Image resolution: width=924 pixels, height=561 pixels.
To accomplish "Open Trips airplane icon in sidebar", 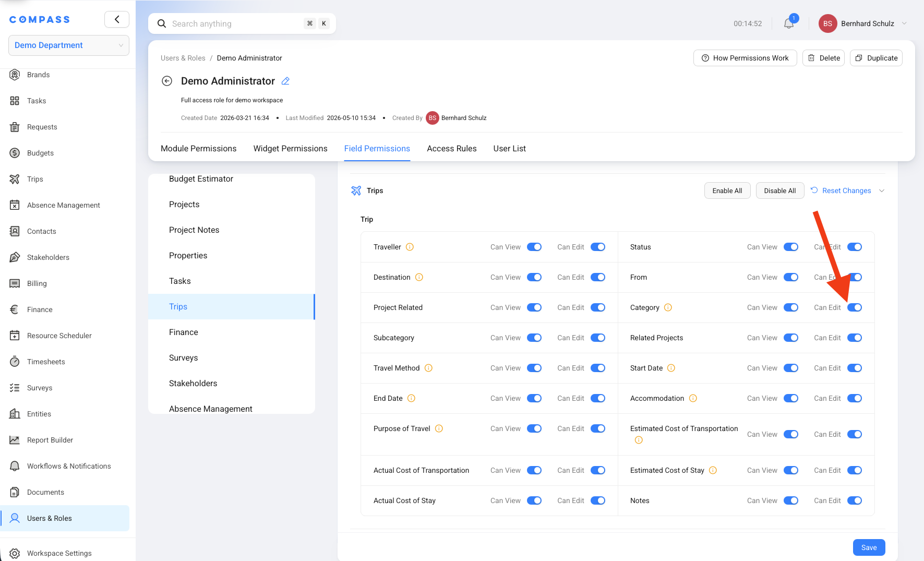I will 15,179.
